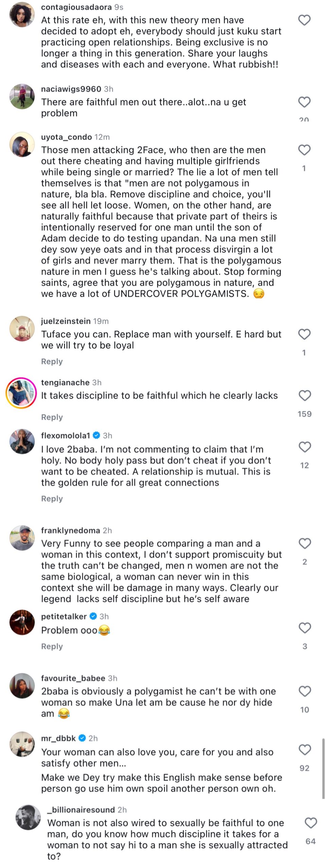Like _billionairesound's reply comment

pyautogui.click(x=311, y=823)
